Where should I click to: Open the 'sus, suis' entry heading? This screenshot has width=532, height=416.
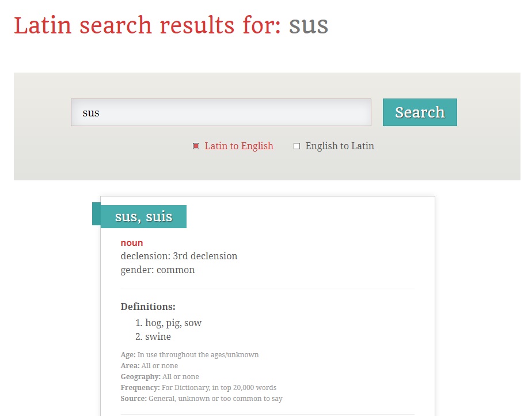143,217
